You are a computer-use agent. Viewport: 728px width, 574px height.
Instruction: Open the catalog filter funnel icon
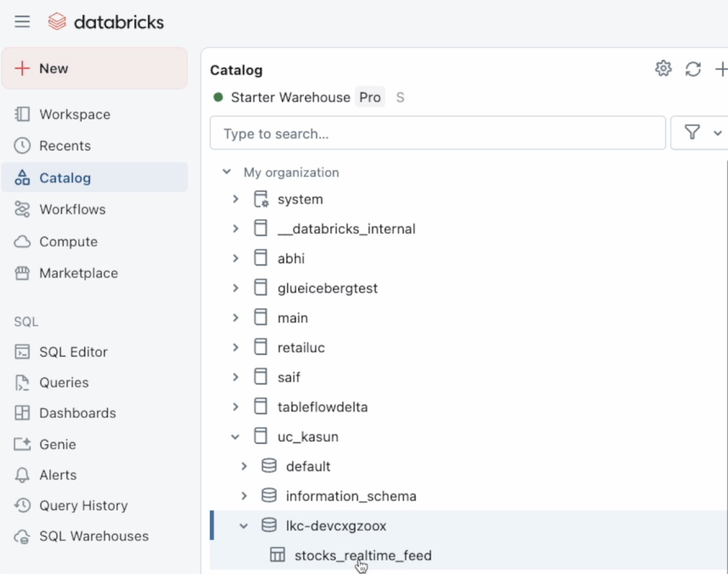(x=692, y=132)
